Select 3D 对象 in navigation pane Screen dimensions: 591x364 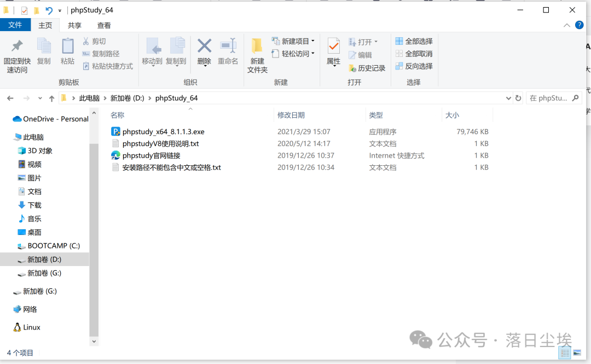click(35, 151)
